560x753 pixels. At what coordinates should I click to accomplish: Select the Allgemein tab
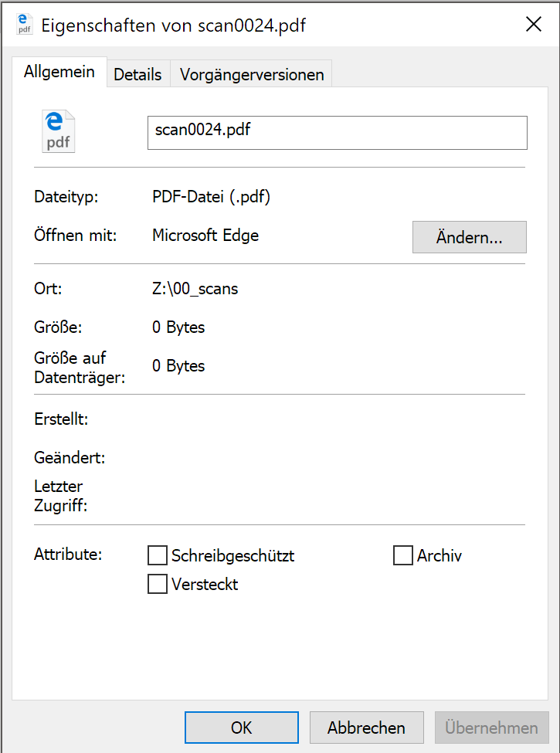point(59,73)
